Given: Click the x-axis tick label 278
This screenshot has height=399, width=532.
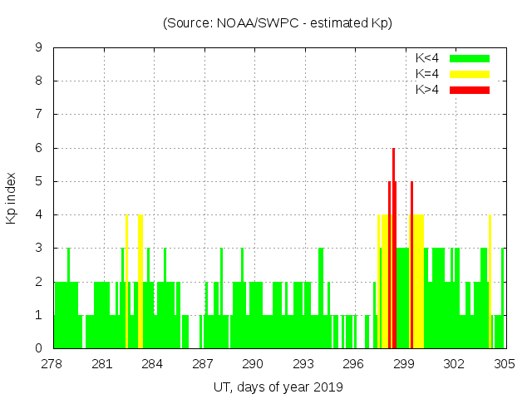Looking at the screenshot, I should click(53, 364).
